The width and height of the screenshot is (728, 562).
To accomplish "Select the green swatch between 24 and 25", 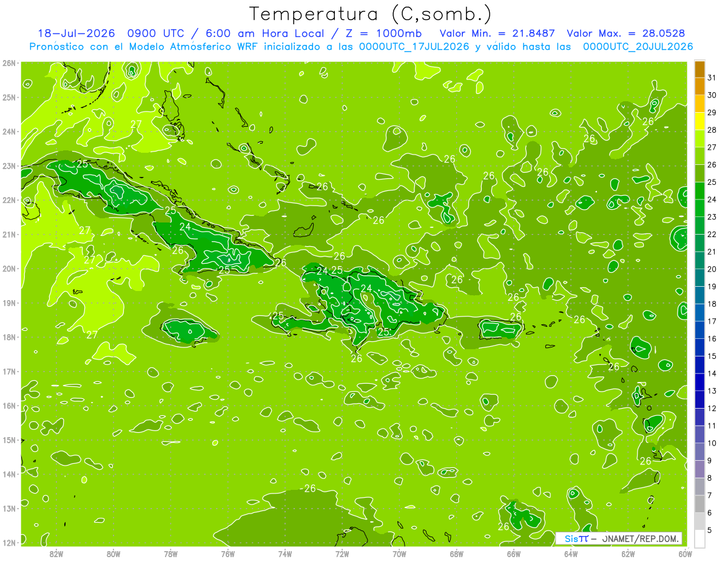I will coord(699,191).
